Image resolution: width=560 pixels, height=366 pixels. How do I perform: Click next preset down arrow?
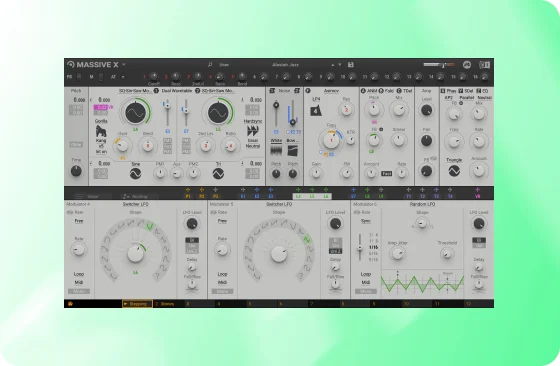[340, 65]
